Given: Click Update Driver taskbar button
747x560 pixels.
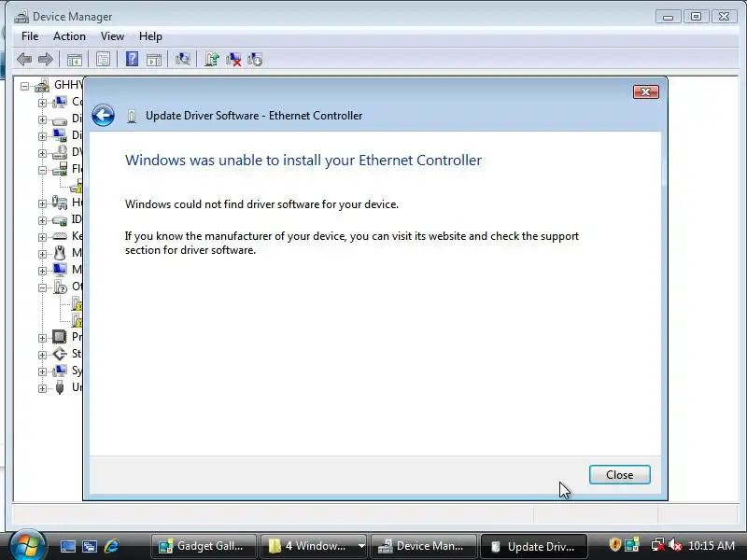Looking at the screenshot, I should tap(534, 546).
